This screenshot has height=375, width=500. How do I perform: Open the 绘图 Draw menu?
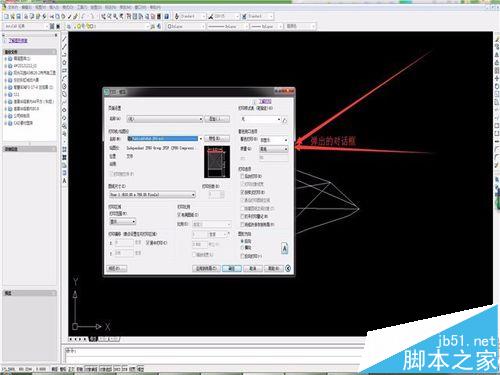tap(96, 7)
